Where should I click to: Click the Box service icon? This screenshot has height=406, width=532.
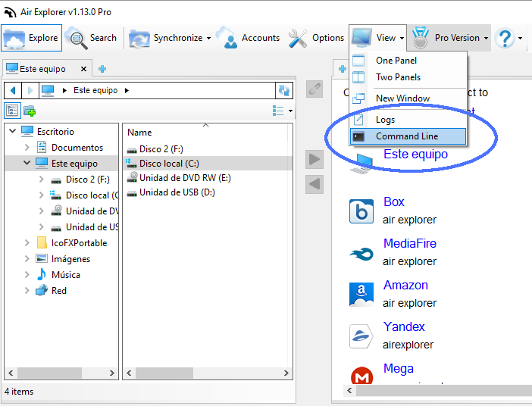(361, 211)
